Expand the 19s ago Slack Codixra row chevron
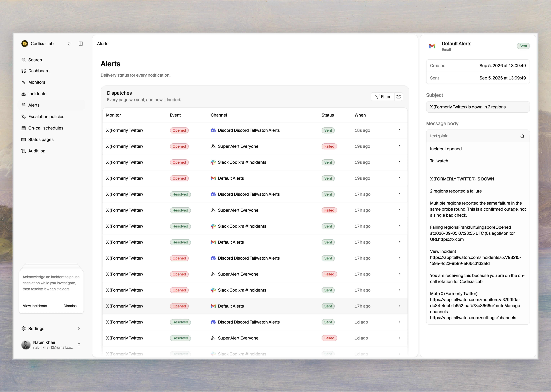Screen dimensions: 551x392 (399, 162)
